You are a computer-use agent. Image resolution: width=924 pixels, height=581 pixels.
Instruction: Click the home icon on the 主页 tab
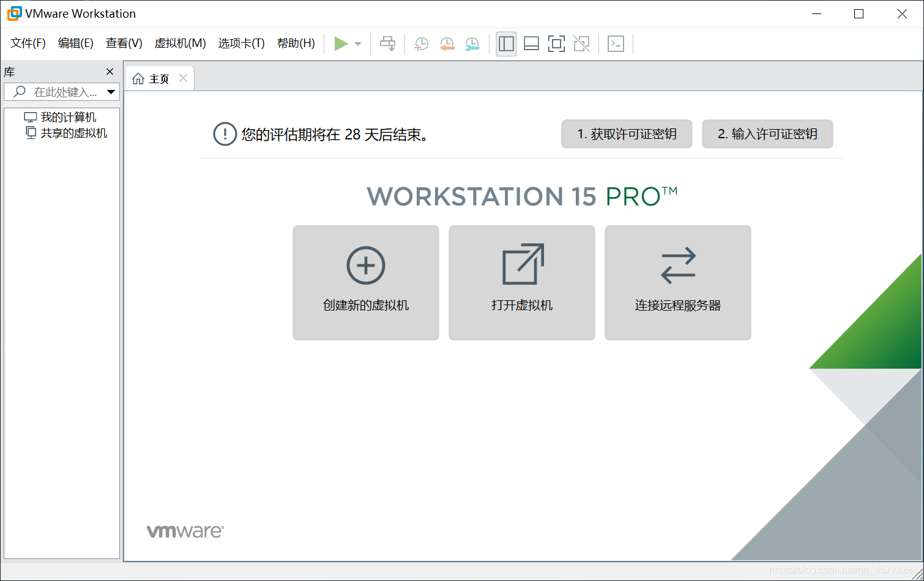point(138,79)
